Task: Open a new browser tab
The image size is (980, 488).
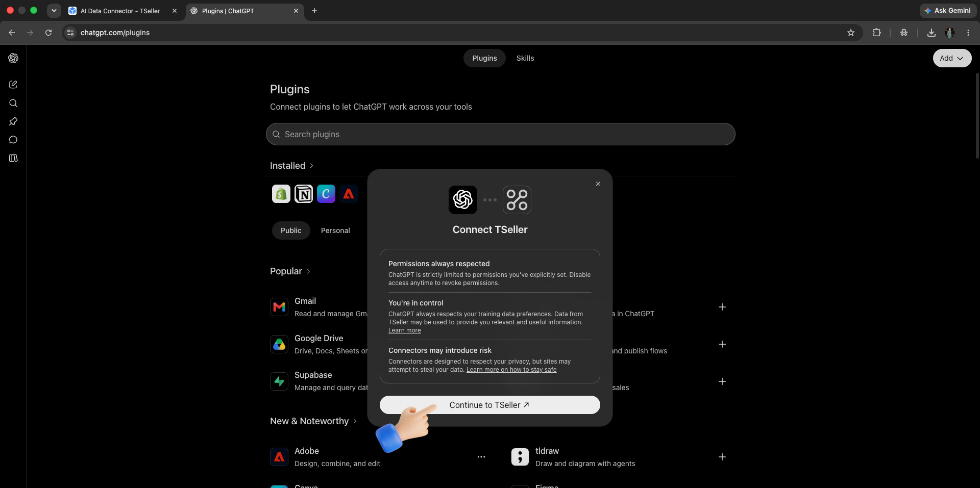Action: 314,11
